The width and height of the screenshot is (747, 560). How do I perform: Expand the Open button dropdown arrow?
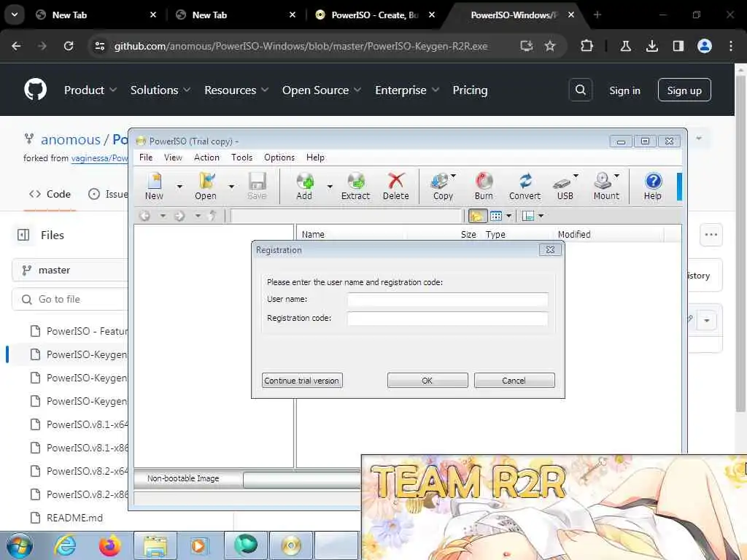[231, 186]
